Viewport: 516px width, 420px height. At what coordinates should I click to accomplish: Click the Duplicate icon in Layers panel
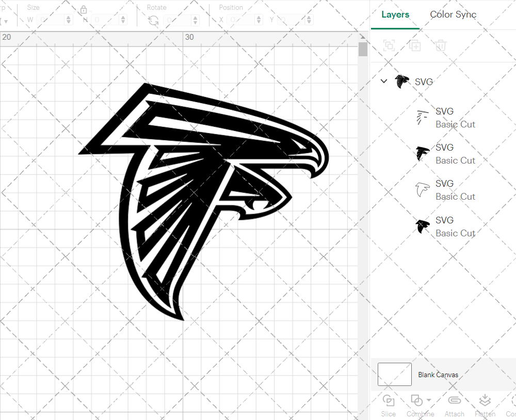coord(414,45)
